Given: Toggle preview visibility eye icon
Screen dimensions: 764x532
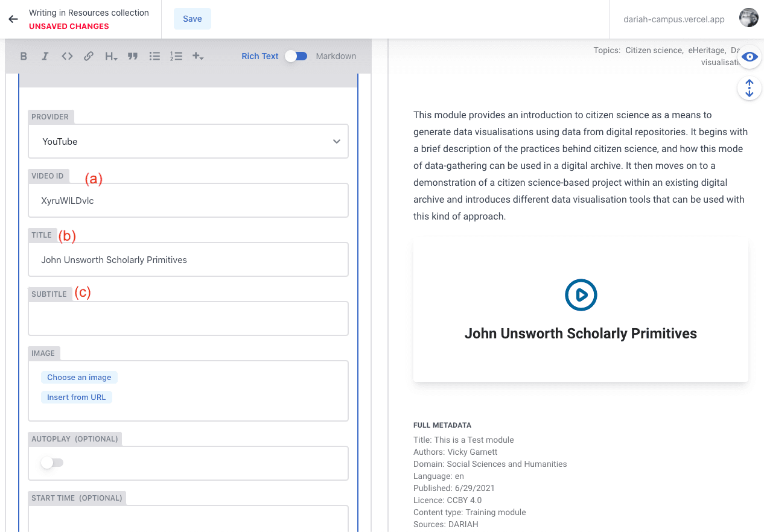Looking at the screenshot, I should pos(750,57).
